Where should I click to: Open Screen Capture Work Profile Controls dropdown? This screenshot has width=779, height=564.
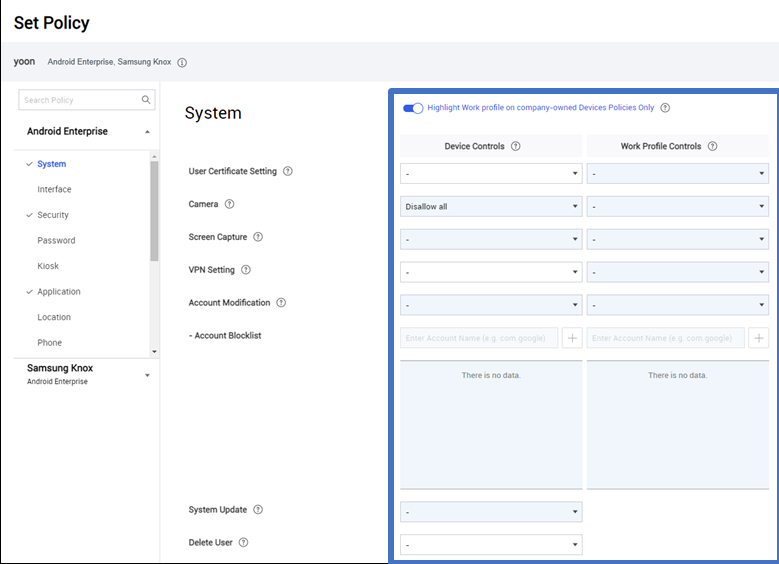(x=678, y=239)
